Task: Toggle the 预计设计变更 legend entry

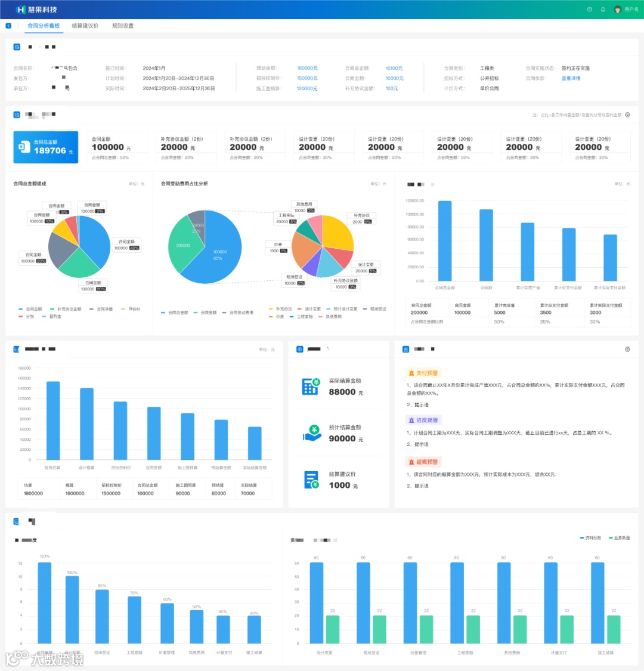Action: (342, 309)
